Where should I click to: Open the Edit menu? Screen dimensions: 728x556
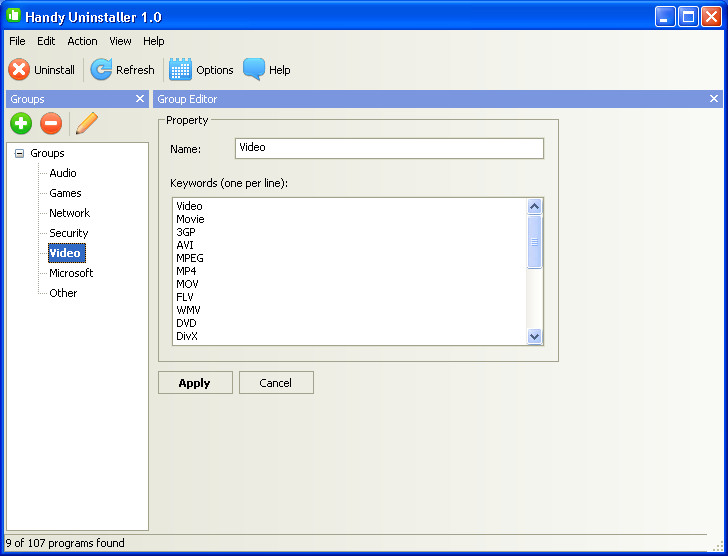(46, 41)
